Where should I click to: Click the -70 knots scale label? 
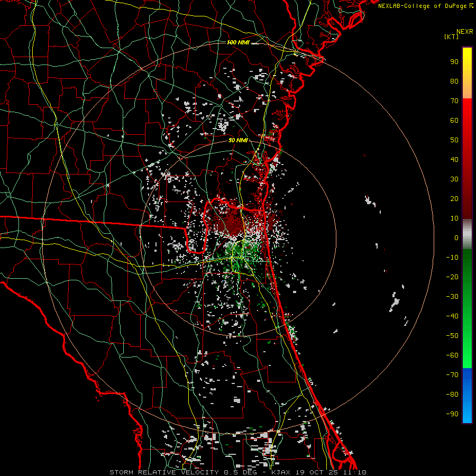click(452, 375)
